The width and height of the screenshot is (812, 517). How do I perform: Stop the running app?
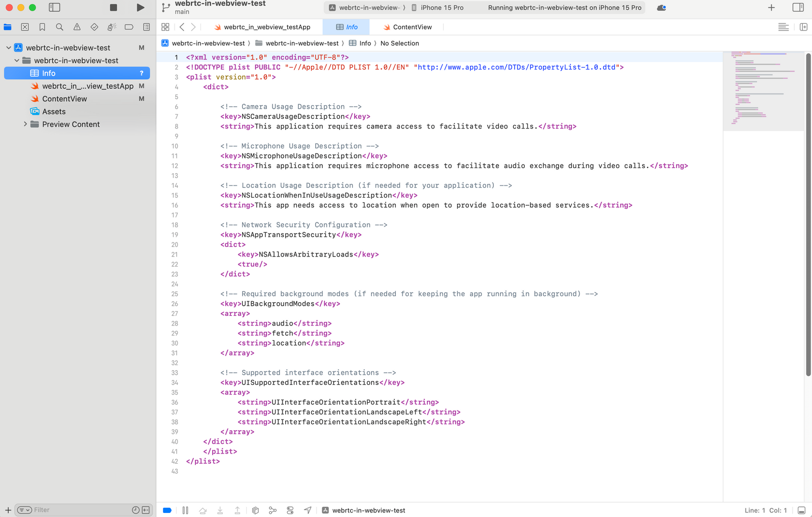click(114, 8)
